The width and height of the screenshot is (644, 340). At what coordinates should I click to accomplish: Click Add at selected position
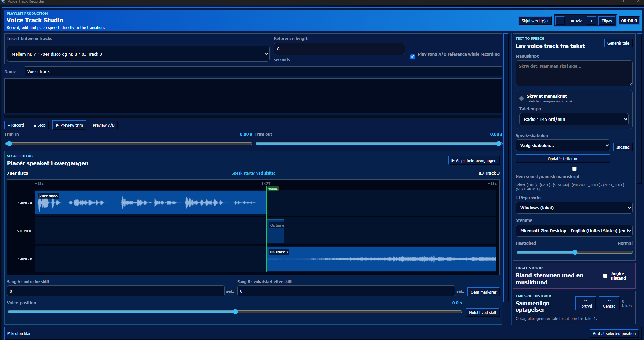point(614,333)
